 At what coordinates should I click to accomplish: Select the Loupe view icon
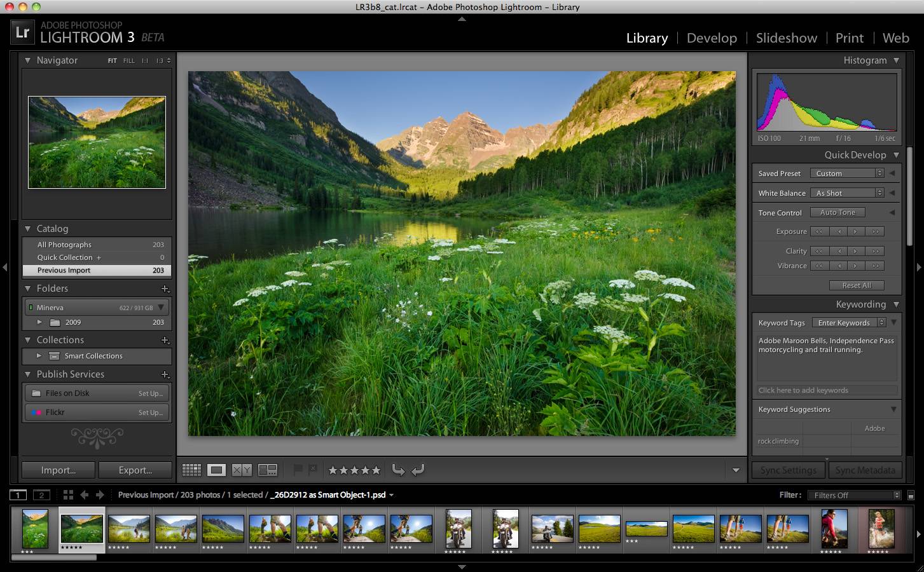(x=216, y=470)
